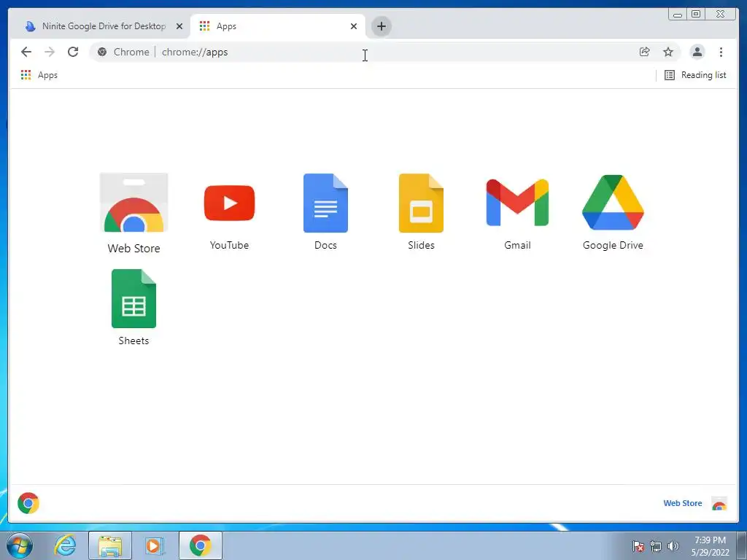Bookmark this tab with the star
This screenshot has height=560, width=747.
668,52
